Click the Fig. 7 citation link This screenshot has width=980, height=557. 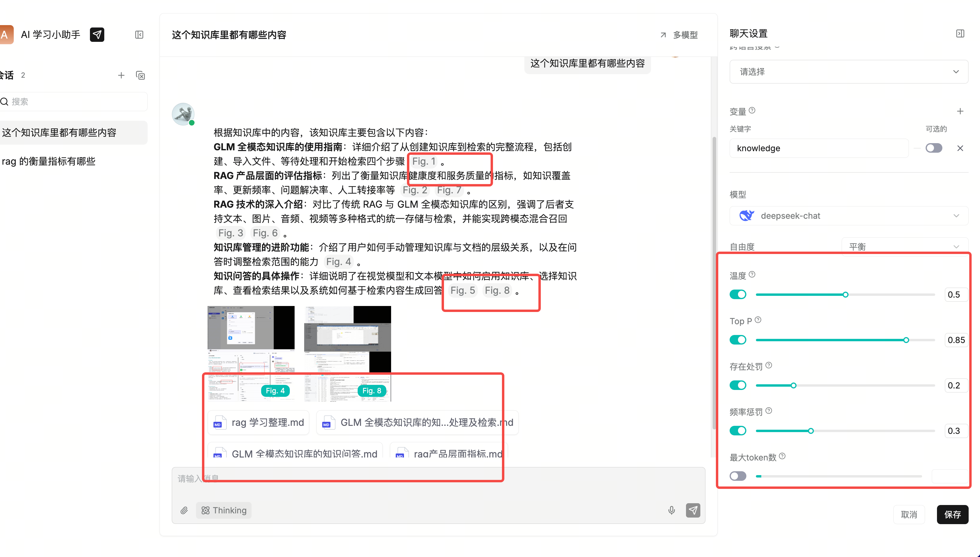click(x=449, y=190)
